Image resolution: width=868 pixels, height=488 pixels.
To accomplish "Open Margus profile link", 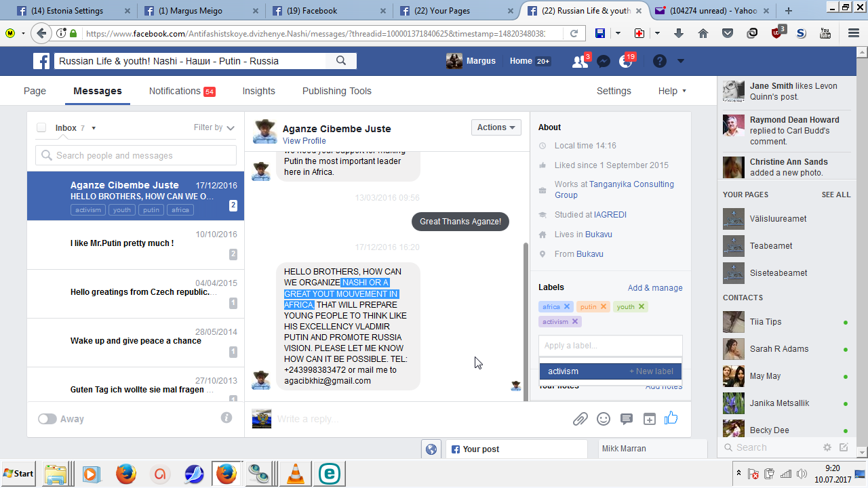I will tap(471, 61).
